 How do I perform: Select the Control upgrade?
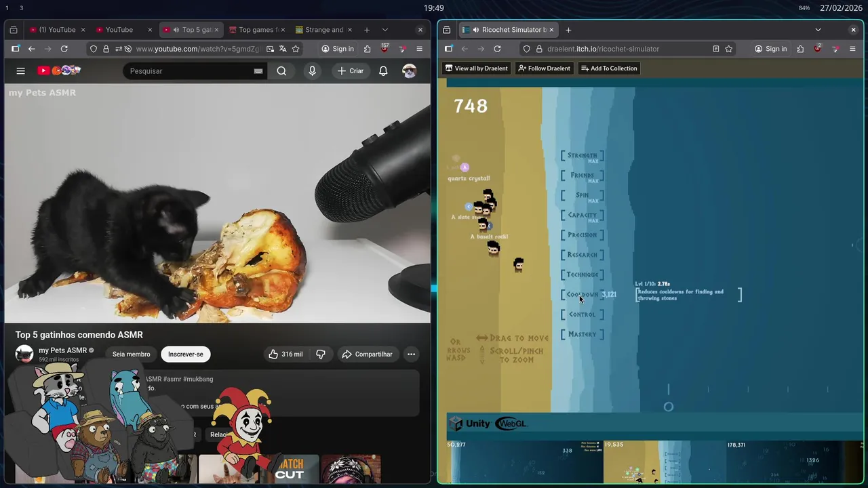click(x=583, y=314)
